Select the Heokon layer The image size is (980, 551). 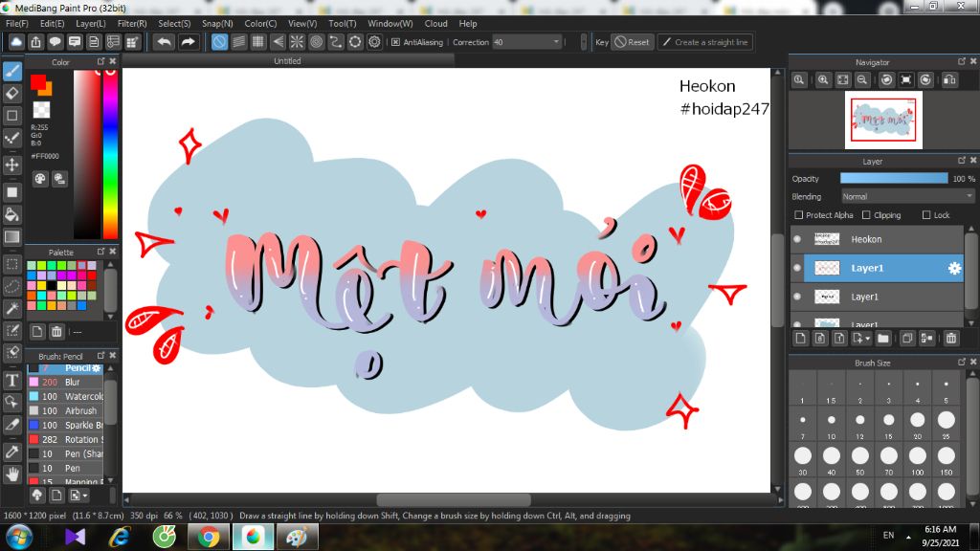tap(883, 239)
